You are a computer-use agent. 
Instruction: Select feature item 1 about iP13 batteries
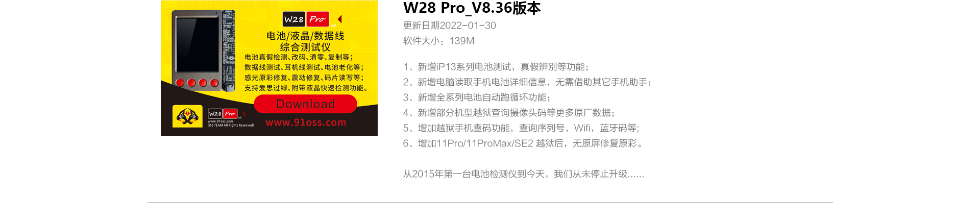[x=496, y=67]
